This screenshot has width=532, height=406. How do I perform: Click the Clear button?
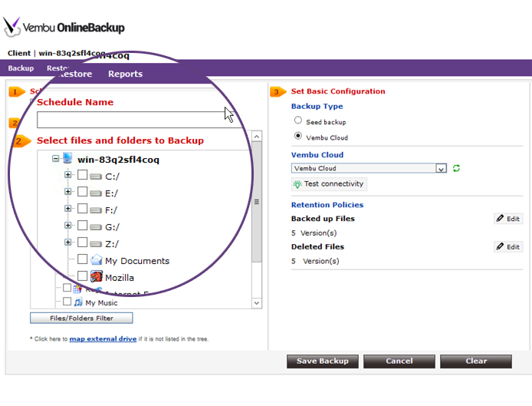coord(476,361)
